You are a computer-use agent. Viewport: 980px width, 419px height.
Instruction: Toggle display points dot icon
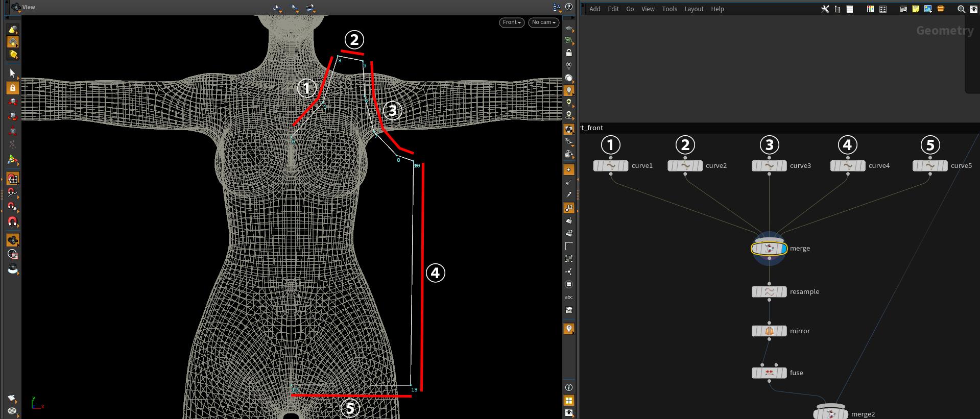[569, 169]
